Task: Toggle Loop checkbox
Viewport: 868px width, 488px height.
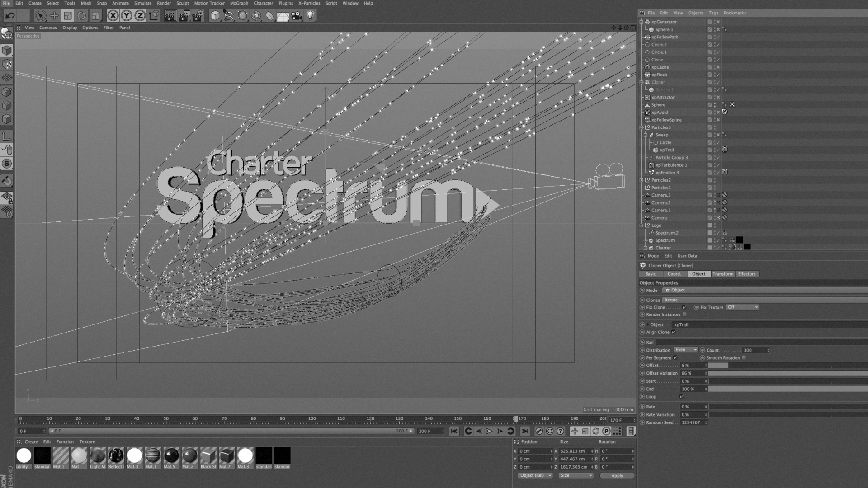Action: coord(682,397)
